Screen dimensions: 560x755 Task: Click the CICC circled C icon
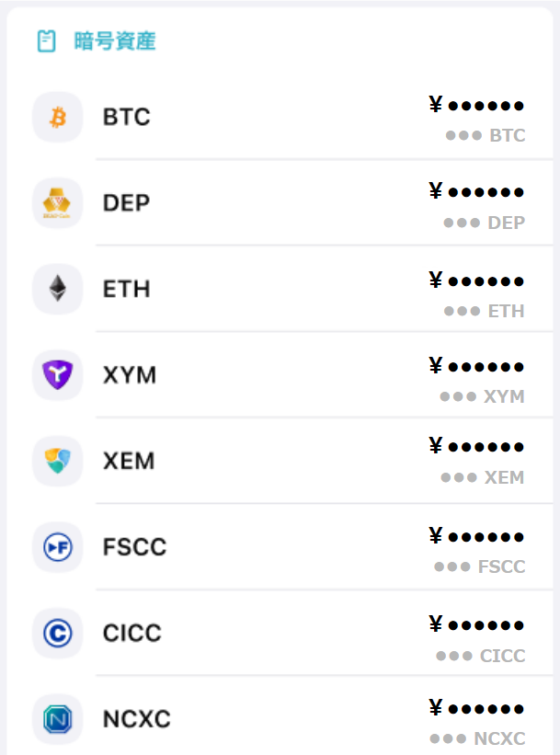click(58, 633)
